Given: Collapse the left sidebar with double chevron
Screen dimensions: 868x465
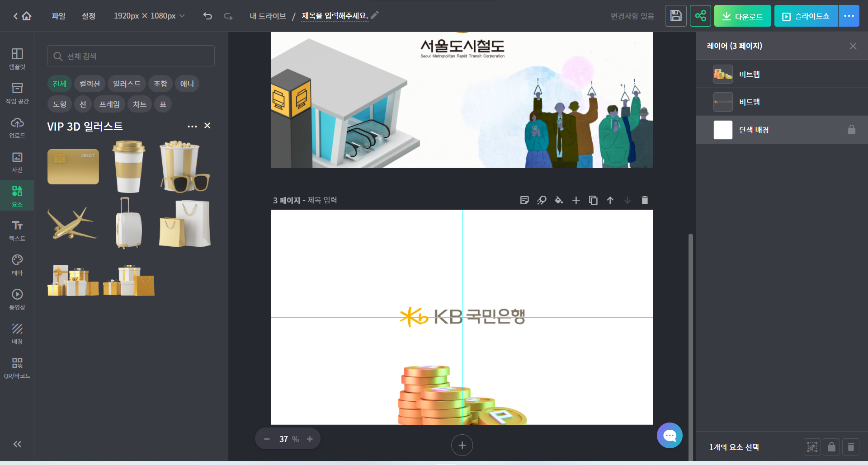Looking at the screenshot, I should 17,444.
